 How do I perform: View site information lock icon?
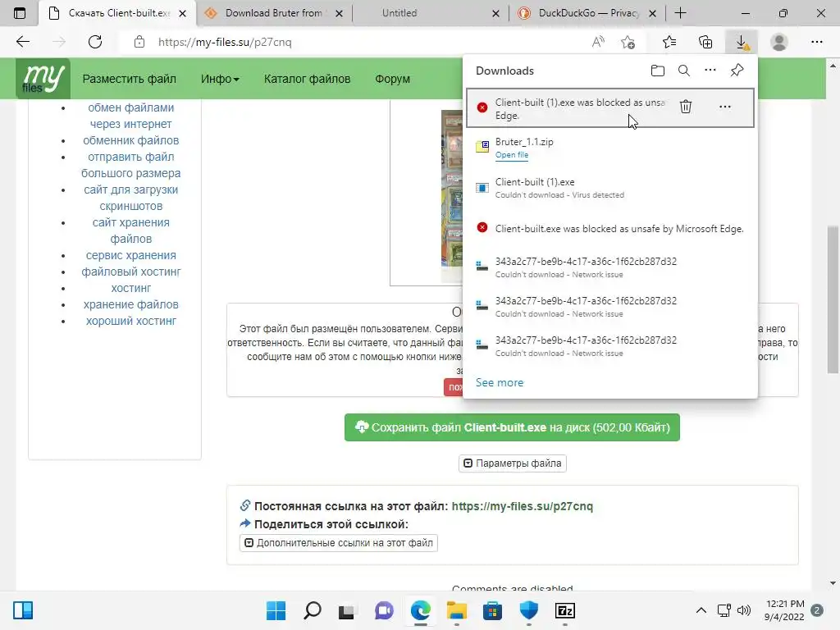[139, 42]
